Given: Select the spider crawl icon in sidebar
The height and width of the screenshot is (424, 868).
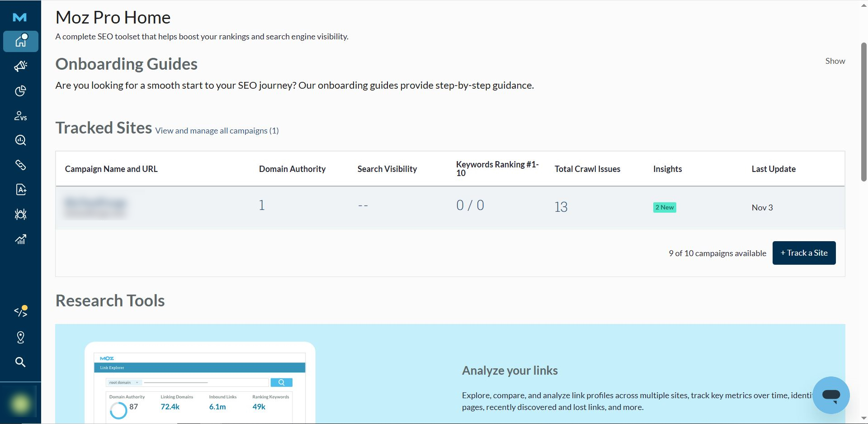Looking at the screenshot, I should click(x=21, y=214).
